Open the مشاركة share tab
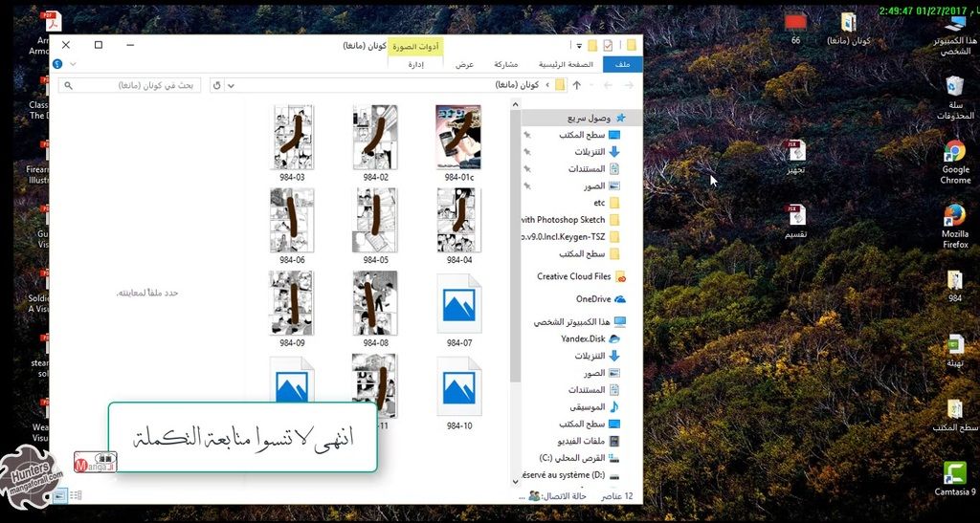The image size is (980, 523). pyautogui.click(x=505, y=64)
